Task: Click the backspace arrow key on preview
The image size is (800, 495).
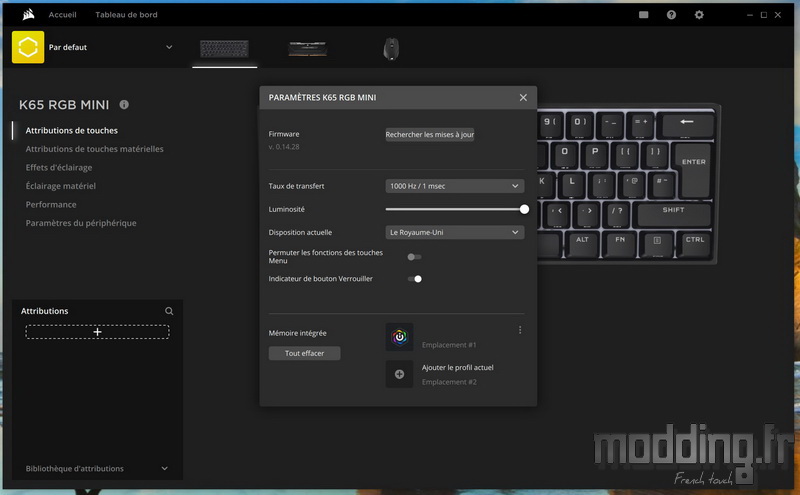Action: (x=686, y=125)
